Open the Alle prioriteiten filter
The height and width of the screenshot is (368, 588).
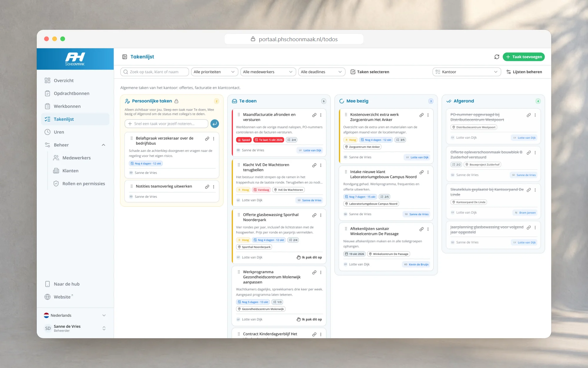point(214,72)
